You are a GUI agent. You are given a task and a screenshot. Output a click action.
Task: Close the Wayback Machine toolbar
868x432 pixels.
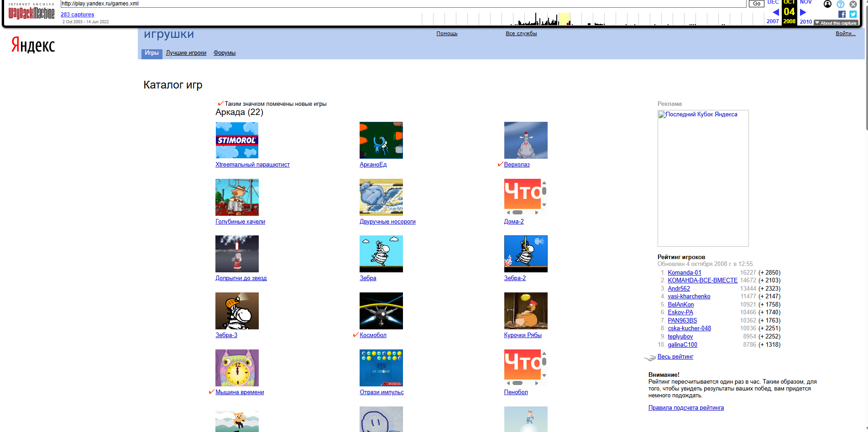(x=853, y=4)
